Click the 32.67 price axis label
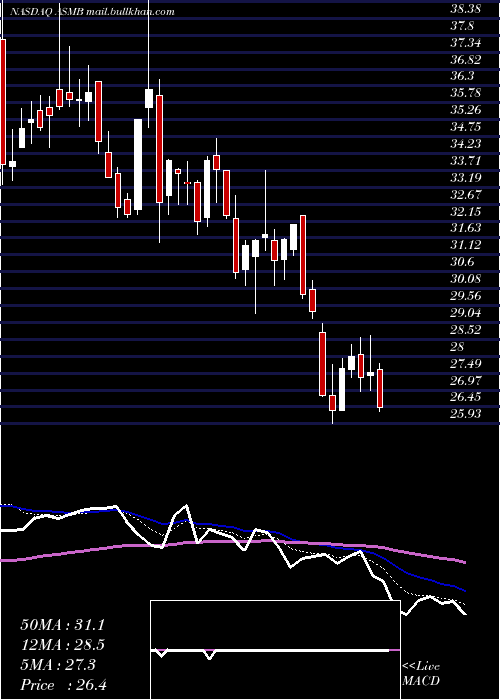Screen dimensions: 500x700 pos(466,195)
